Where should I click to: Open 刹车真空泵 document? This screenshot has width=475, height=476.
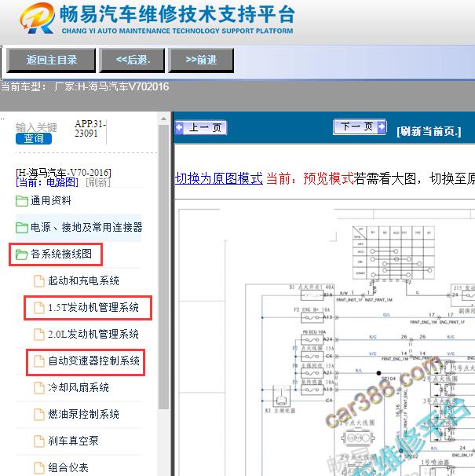click(x=73, y=441)
